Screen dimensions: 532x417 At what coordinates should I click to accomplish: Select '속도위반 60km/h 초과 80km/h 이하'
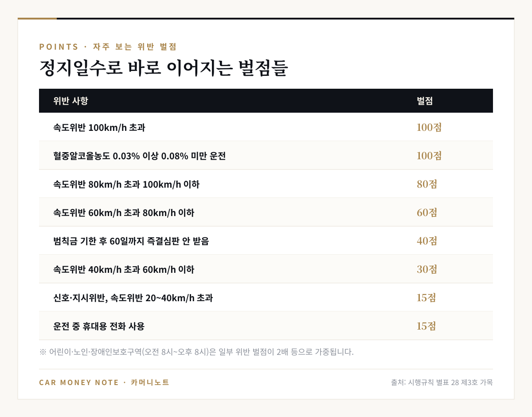tap(266, 212)
